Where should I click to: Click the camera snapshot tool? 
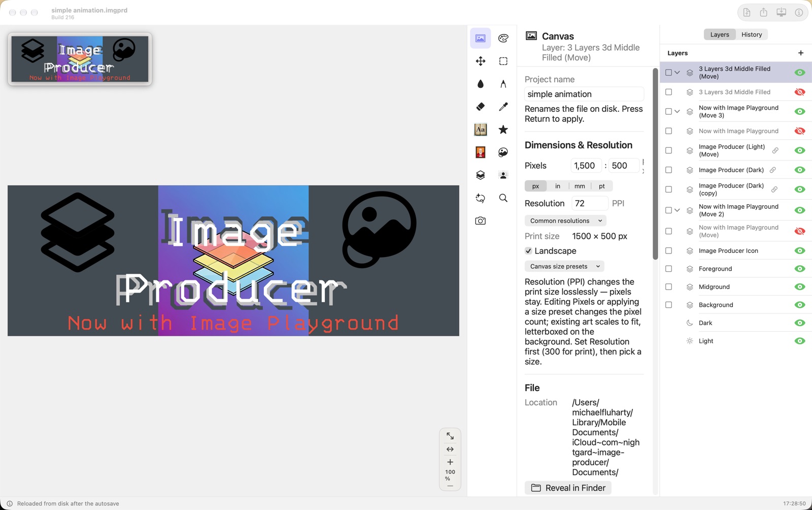[480, 221]
